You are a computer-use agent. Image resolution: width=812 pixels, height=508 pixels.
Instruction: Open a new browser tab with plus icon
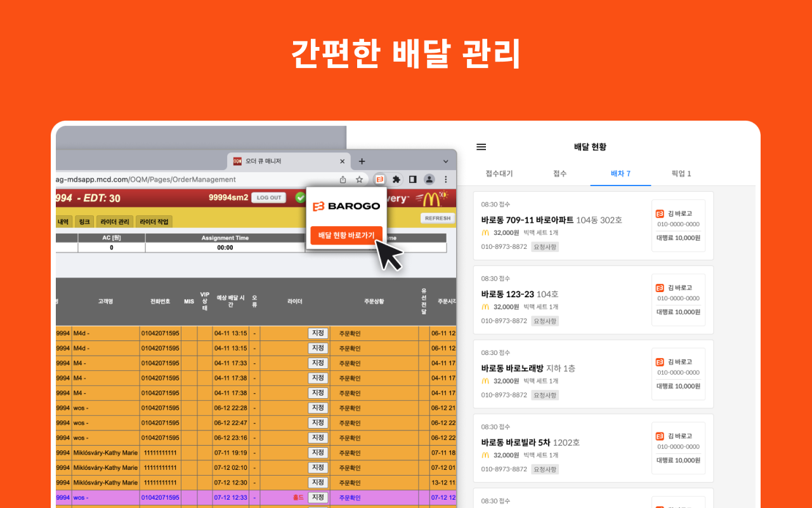click(362, 161)
